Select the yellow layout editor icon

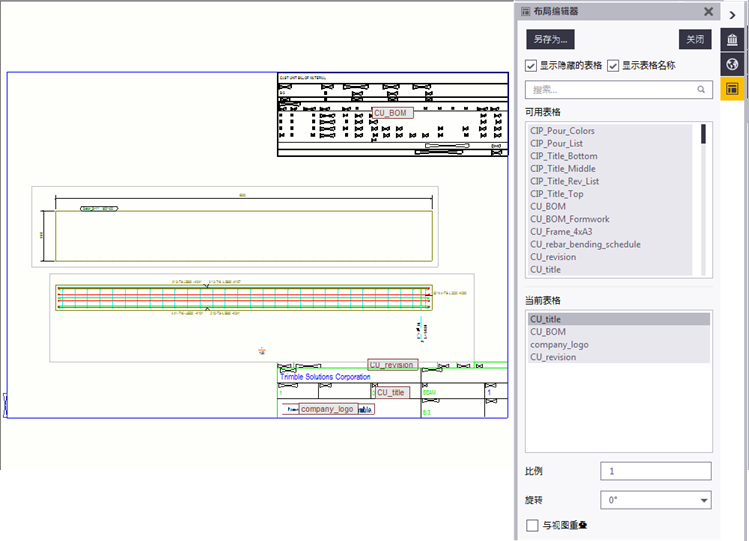732,89
